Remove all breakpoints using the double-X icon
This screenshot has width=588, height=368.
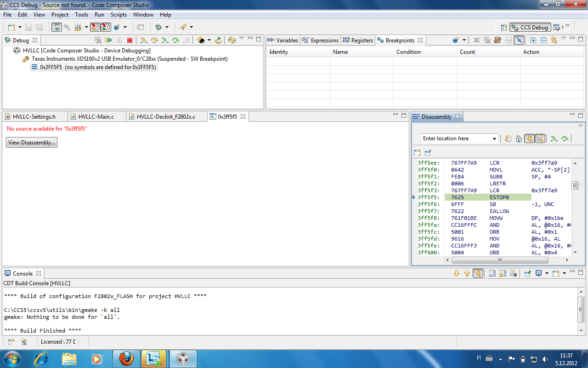(x=486, y=40)
